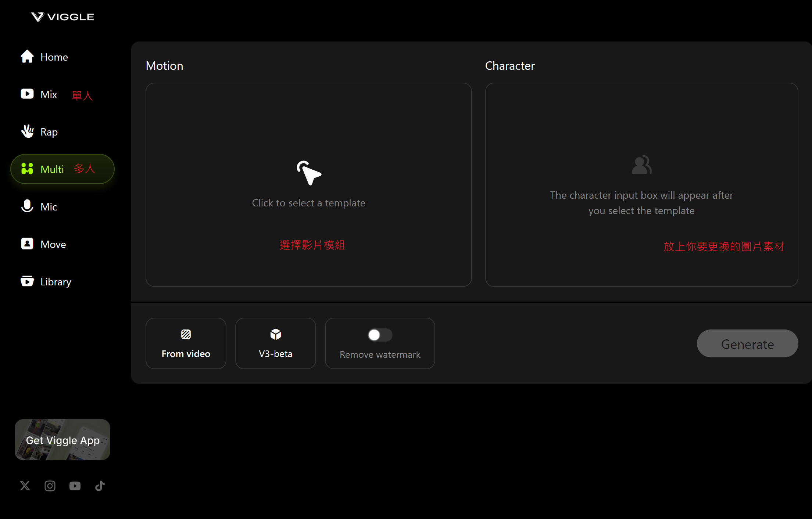Open the V3-beta model selector
The image size is (812, 519).
276,343
